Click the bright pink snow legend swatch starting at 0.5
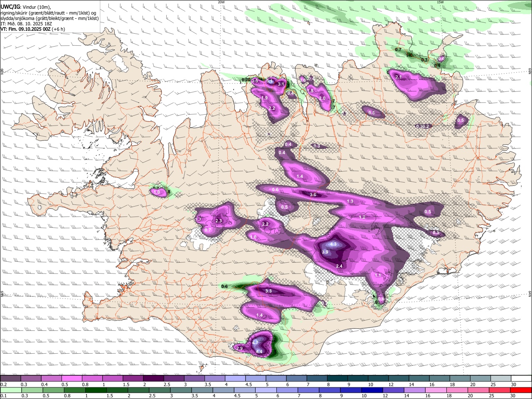Screen dimensions: 532x399 [71, 379]
